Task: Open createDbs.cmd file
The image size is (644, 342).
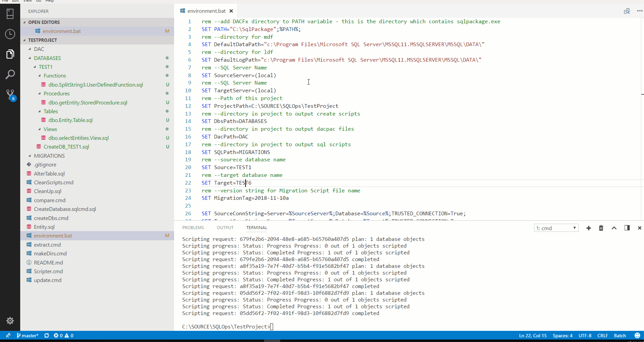Action: pos(97,218)
